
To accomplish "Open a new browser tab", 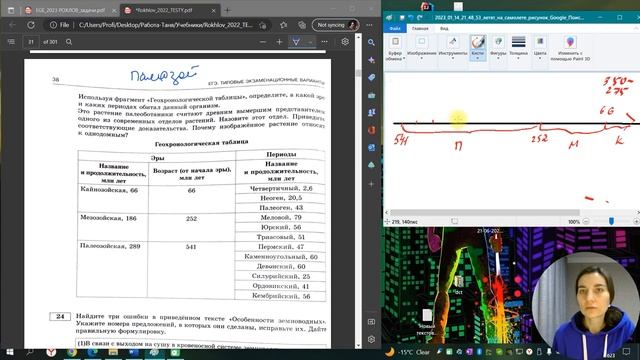I will tap(228, 10).
